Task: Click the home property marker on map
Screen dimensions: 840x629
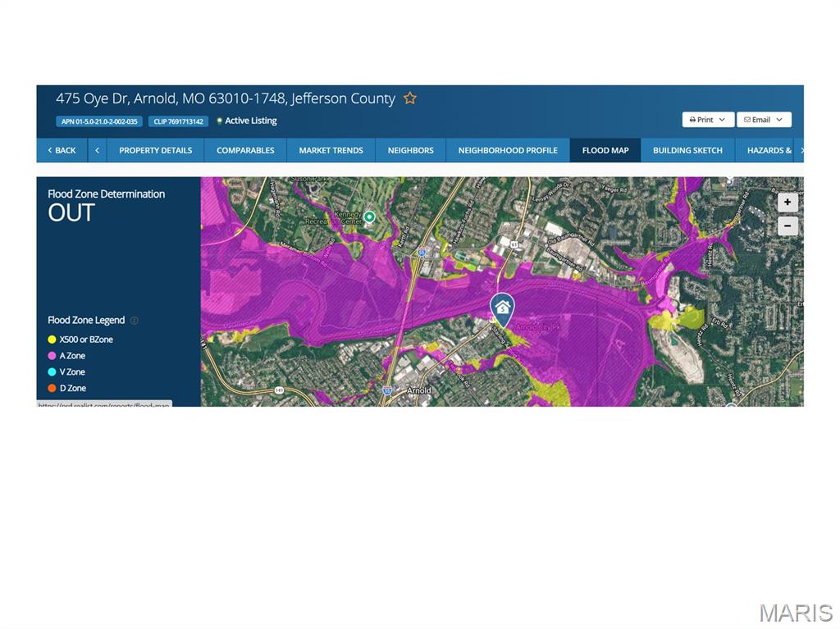Action: pos(502,308)
